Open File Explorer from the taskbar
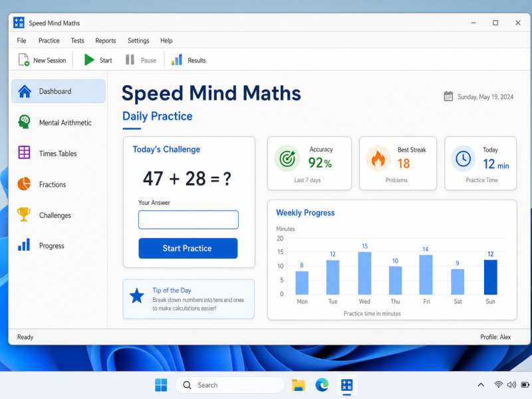The height and width of the screenshot is (399, 532). point(298,385)
